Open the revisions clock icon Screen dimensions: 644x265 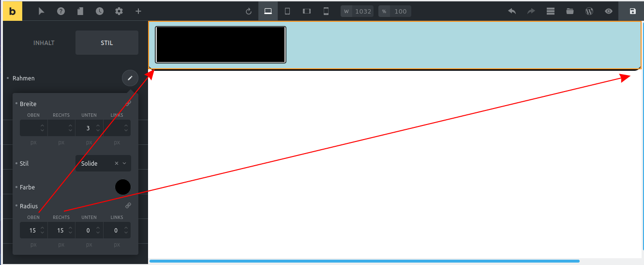pos(100,11)
